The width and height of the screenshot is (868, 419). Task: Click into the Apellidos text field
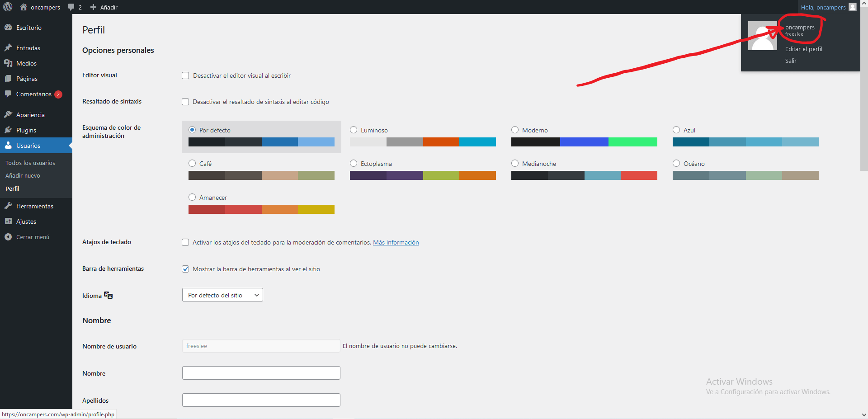coord(261,400)
